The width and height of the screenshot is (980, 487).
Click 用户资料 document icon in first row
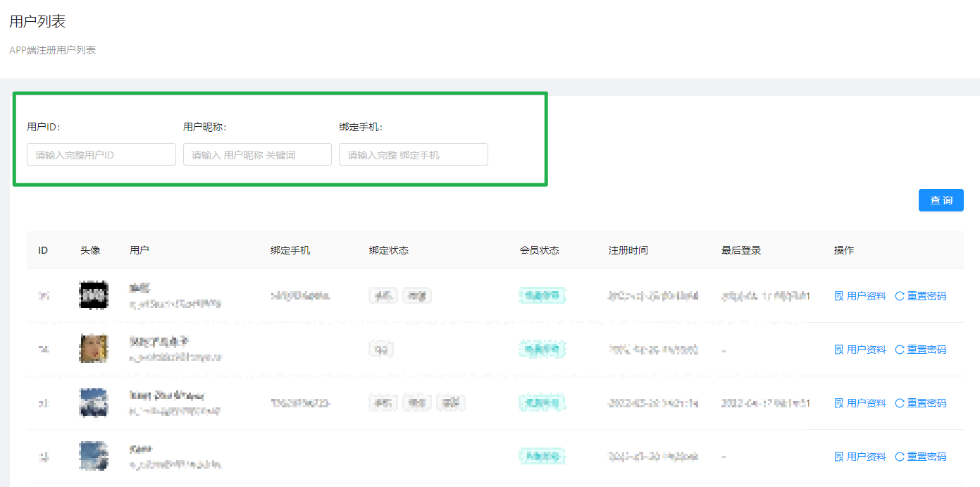coord(838,296)
